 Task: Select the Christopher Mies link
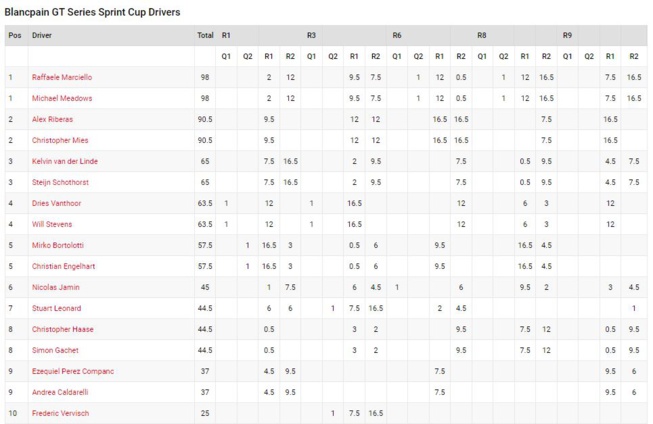59,140
